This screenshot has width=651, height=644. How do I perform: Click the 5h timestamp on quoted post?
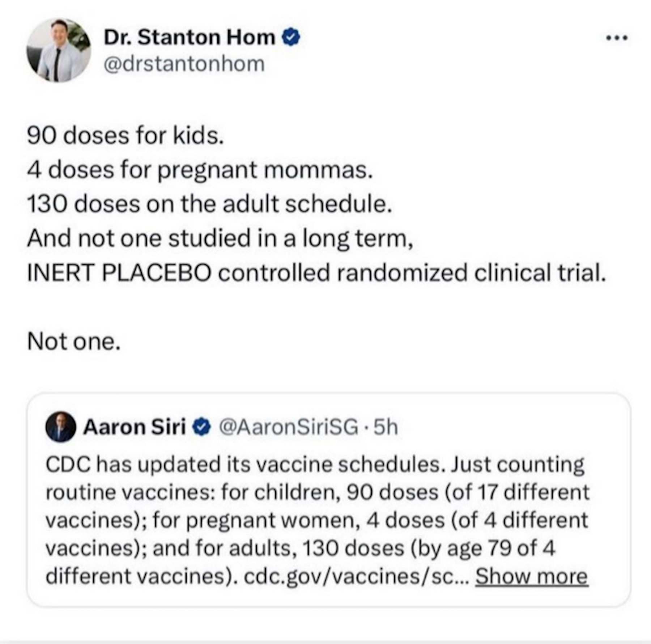386,427
